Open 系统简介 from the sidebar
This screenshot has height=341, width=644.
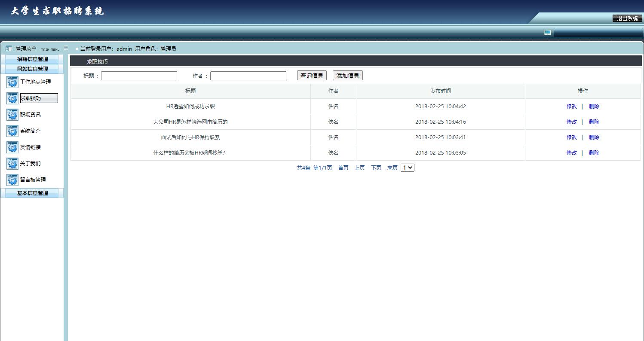pos(30,131)
